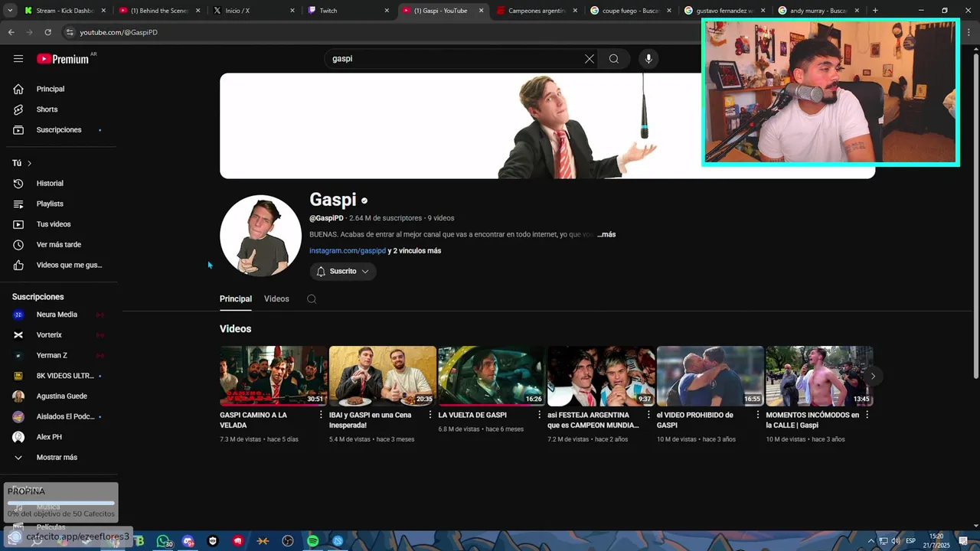Viewport: 980px width, 551px height.
Task: Switch to the Stream - Kick Dashboard tab
Action: [65, 11]
